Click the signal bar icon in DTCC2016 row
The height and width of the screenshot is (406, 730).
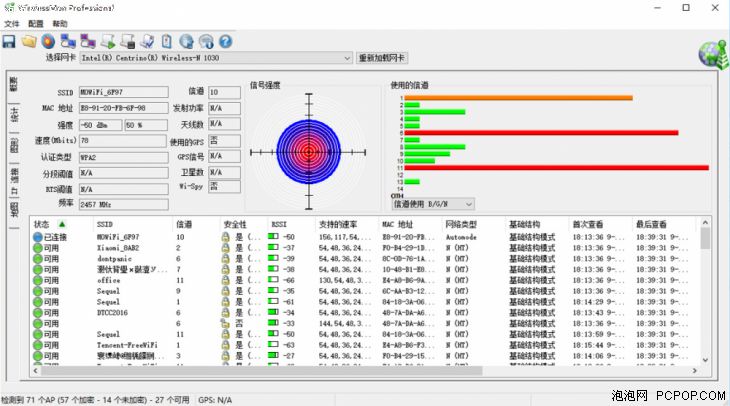[x=273, y=312]
